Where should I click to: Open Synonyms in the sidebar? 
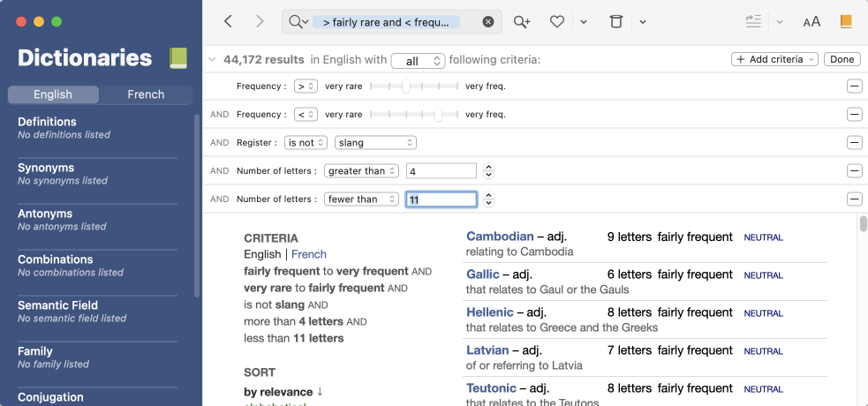click(46, 168)
